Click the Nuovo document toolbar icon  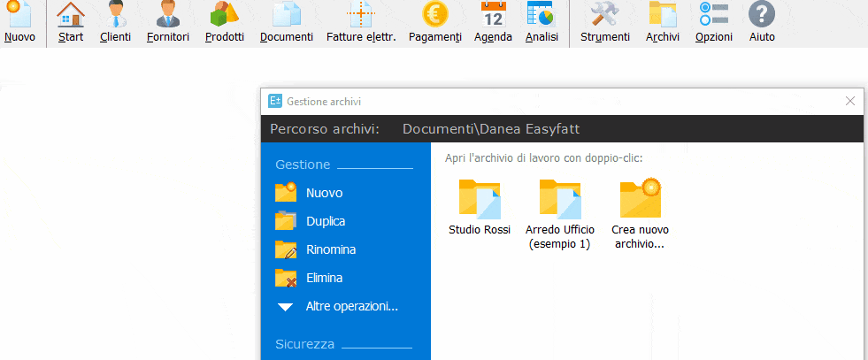click(x=19, y=14)
